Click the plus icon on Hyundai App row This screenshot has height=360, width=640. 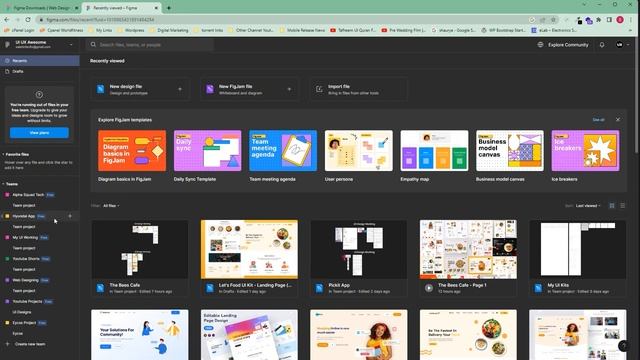[70, 216]
